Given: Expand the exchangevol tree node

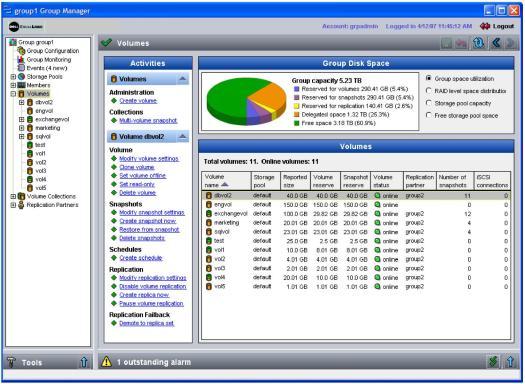Looking at the screenshot, I should (x=22, y=120).
